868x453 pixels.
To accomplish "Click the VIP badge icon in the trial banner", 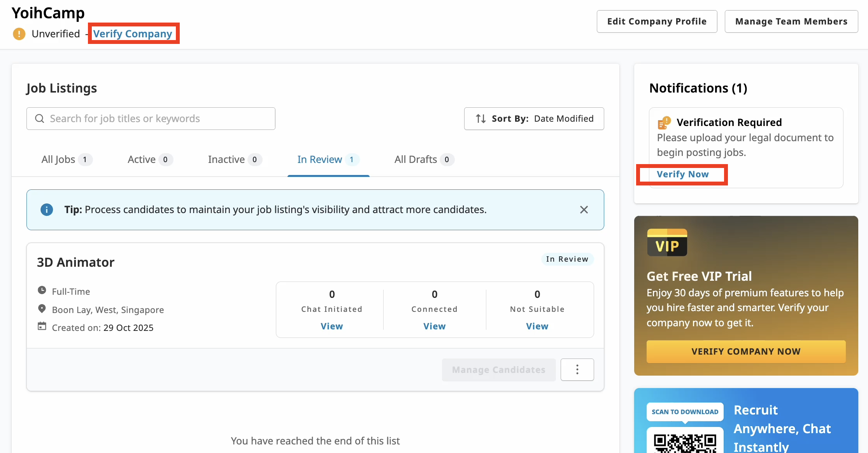I will pos(667,242).
